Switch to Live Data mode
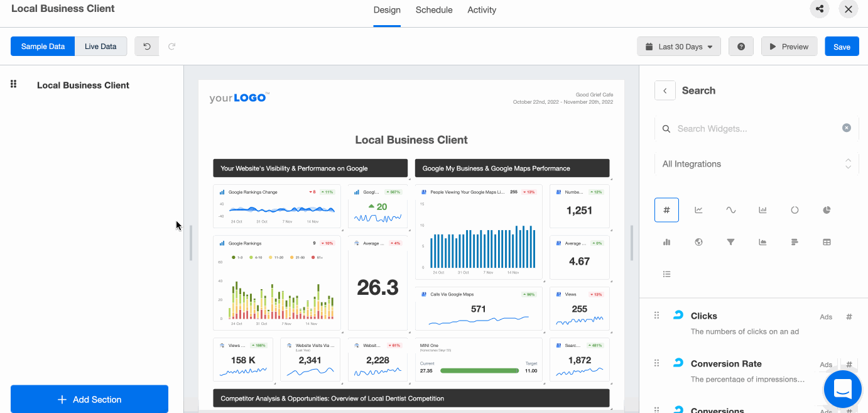This screenshot has width=868, height=413. [100, 47]
